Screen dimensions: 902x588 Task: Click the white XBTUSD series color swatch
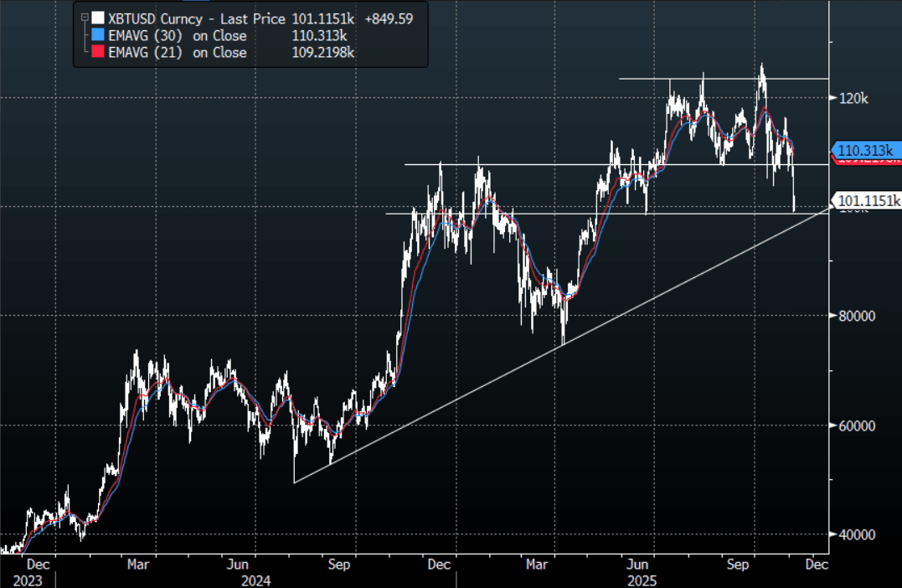pos(99,18)
